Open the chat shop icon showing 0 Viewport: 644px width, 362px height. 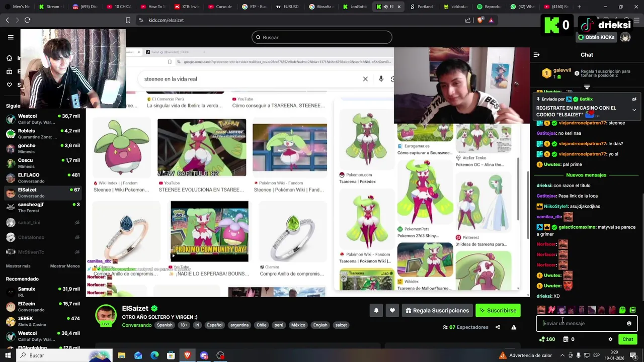coord(569,339)
